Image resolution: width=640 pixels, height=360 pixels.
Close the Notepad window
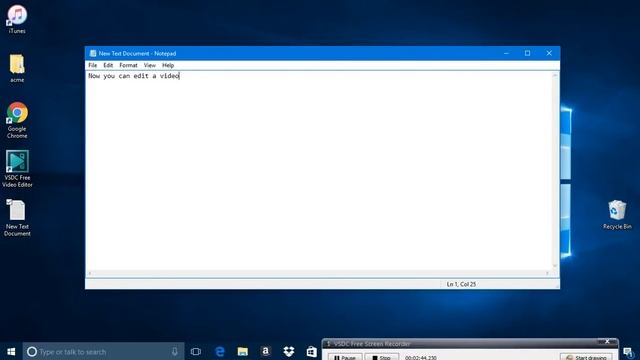[549, 53]
